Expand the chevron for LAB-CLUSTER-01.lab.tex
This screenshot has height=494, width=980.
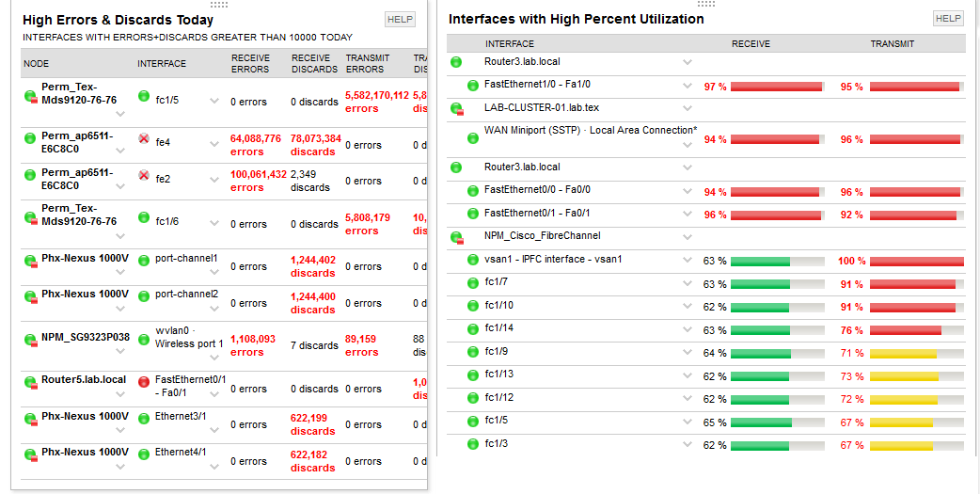(x=688, y=109)
